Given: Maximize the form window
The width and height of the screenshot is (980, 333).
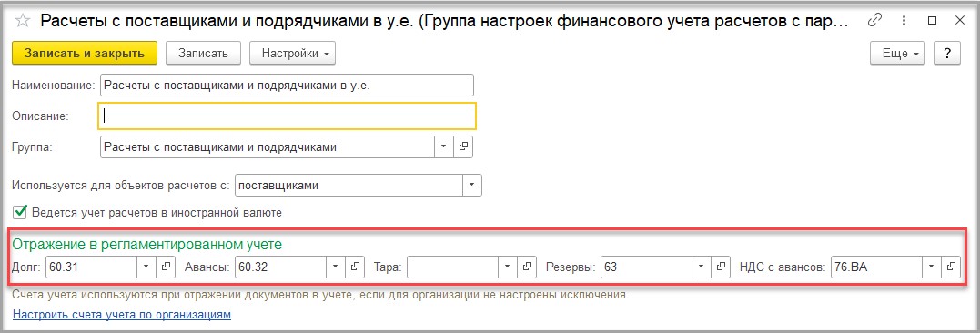Looking at the screenshot, I should point(933,21).
